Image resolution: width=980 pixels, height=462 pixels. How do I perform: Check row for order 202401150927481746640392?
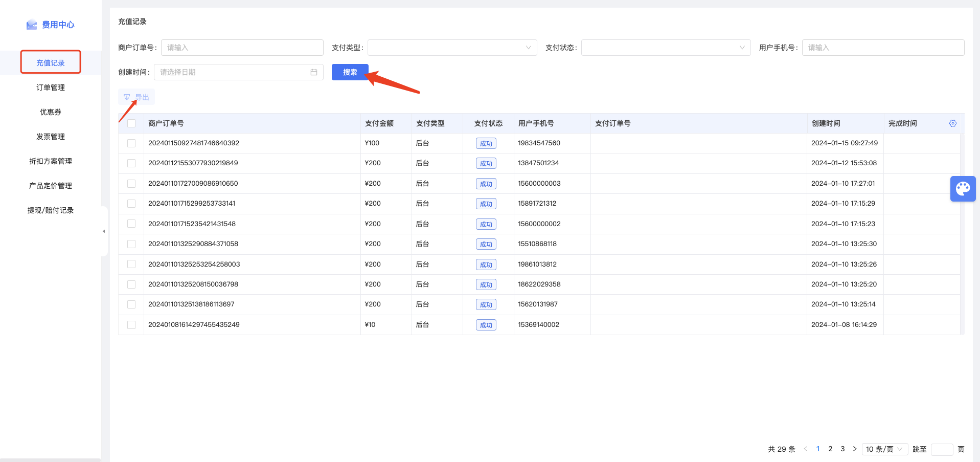click(x=131, y=143)
